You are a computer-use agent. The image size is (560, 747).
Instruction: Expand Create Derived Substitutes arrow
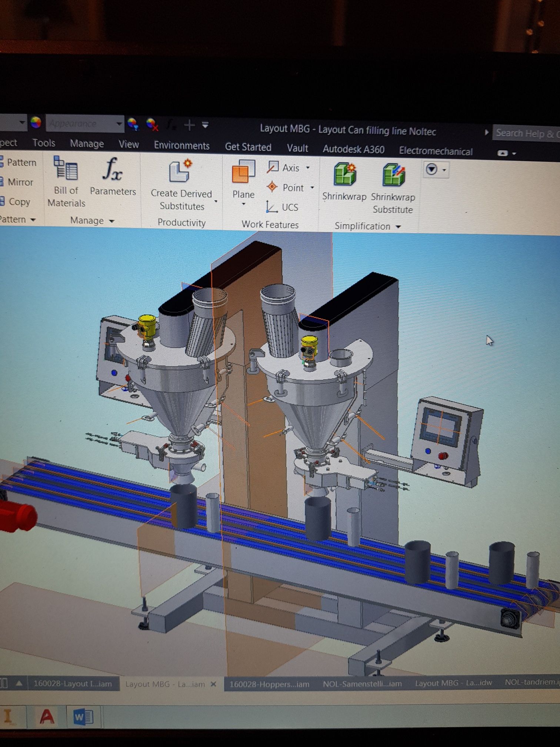pos(216,202)
